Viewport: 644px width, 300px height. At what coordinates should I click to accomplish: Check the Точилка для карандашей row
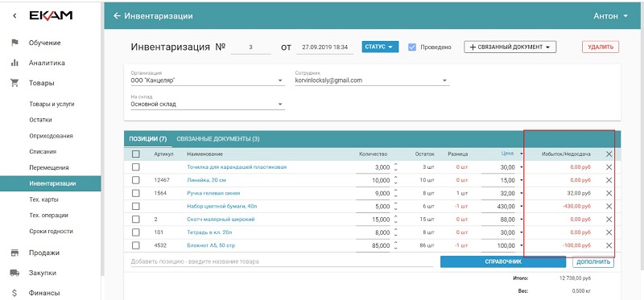pyautogui.click(x=135, y=167)
